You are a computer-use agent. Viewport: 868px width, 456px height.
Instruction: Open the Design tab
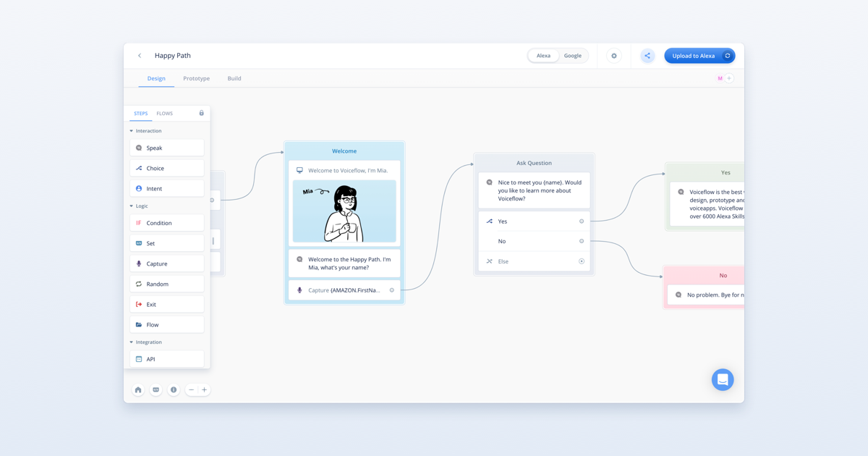(x=156, y=78)
